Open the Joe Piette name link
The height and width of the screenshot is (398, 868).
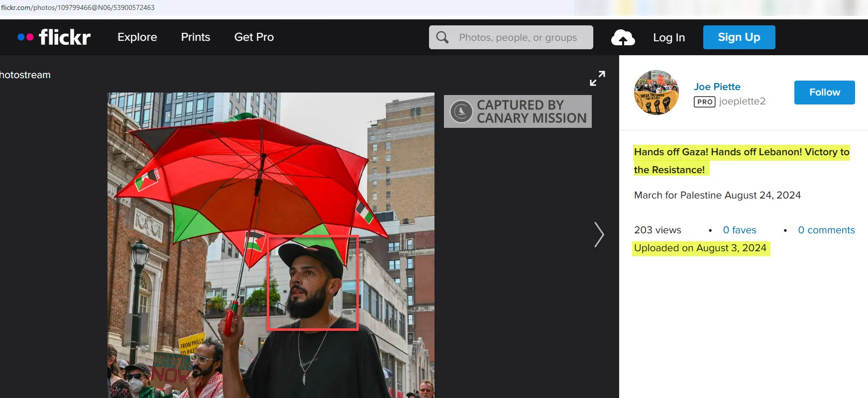717,87
